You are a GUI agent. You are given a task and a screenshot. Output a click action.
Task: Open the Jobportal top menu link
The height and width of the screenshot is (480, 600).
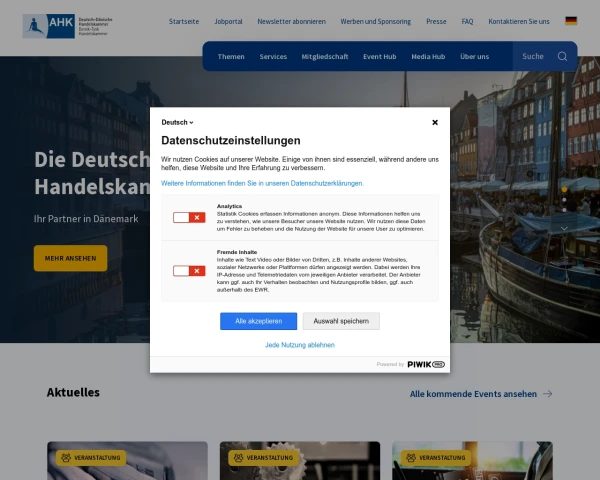(x=228, y=21)
